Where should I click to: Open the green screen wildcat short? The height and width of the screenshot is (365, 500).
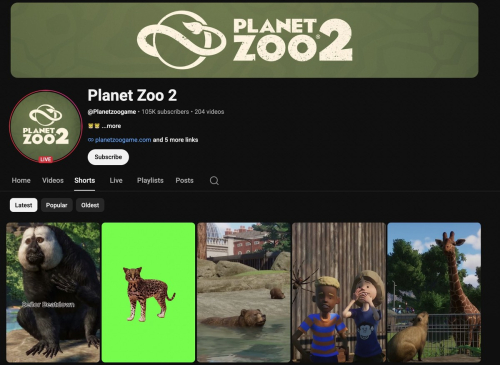(148, 292)
